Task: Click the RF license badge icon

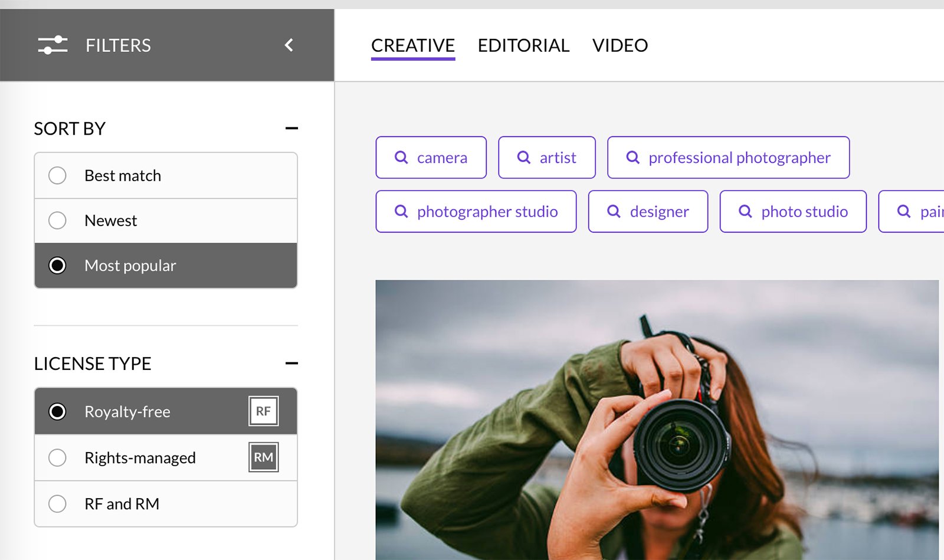Action: [x=264, y=411]
